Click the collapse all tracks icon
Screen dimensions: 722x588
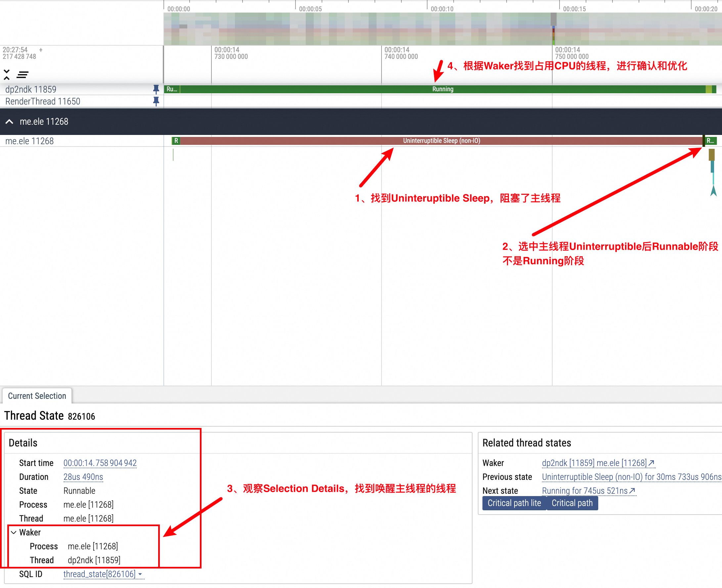(6, 74)
